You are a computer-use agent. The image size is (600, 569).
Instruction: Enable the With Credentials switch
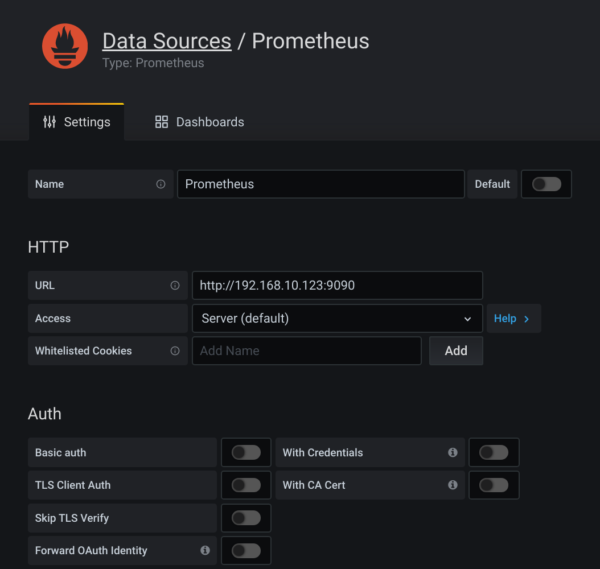pos(494,453)
